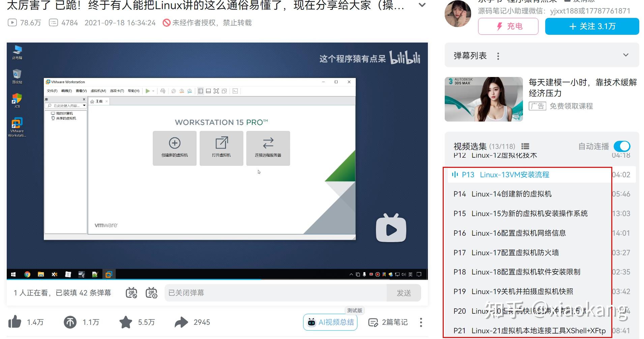Open VMware 虚拟机(M) menu
Screen dimensions: 644x339
pyautogui.click(x=98, y=91)
